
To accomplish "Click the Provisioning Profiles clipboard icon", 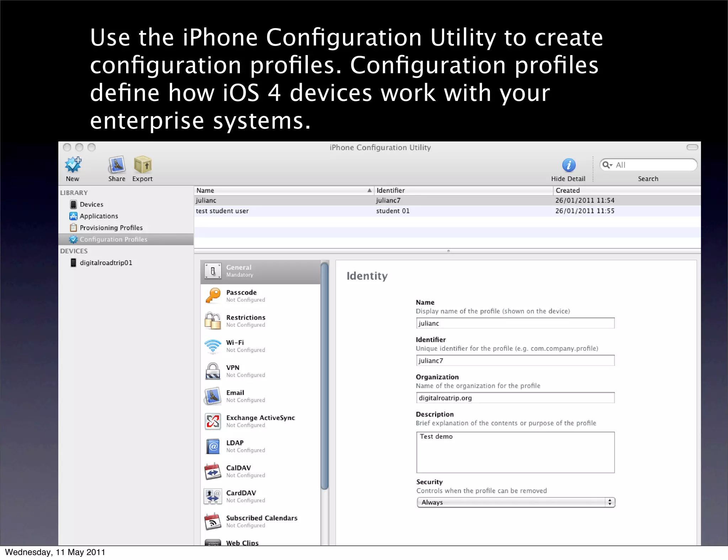I will click(x=73, y=228).
